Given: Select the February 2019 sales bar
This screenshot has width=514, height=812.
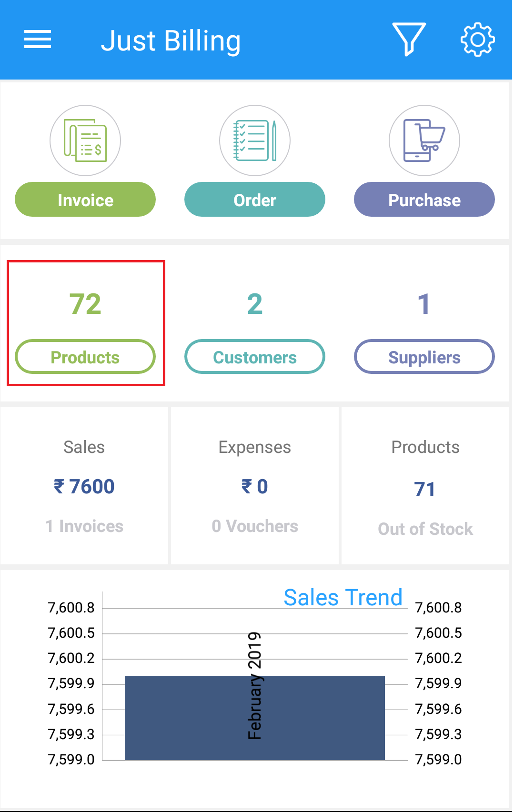Looking at the screenshot, I should [255, 718].
